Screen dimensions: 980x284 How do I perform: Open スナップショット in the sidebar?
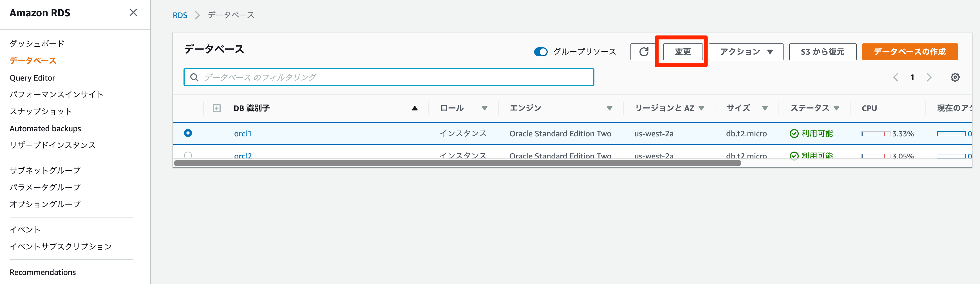[x=41, y=111]
